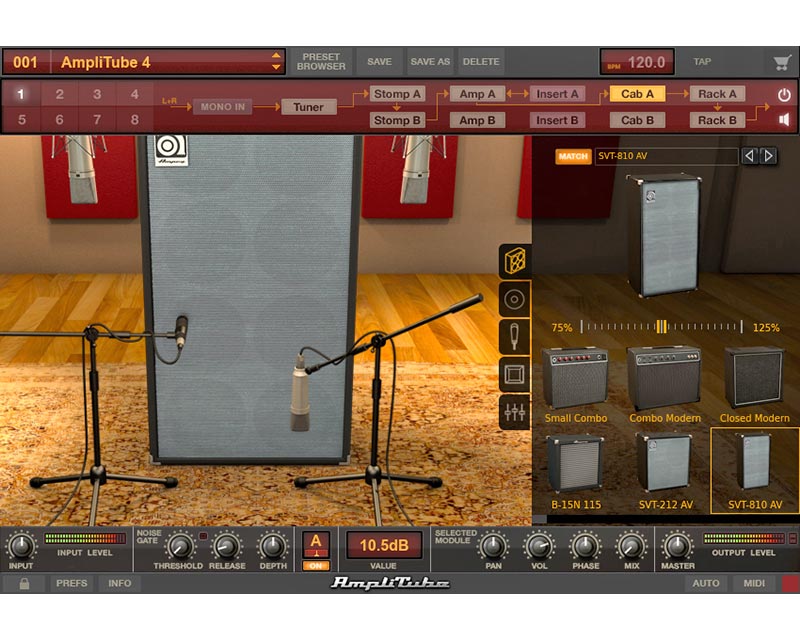Image resolution: width=800 pixels, height=640 pixels.
Task: Switch to the Amp B module
Action: pos(477,120)
